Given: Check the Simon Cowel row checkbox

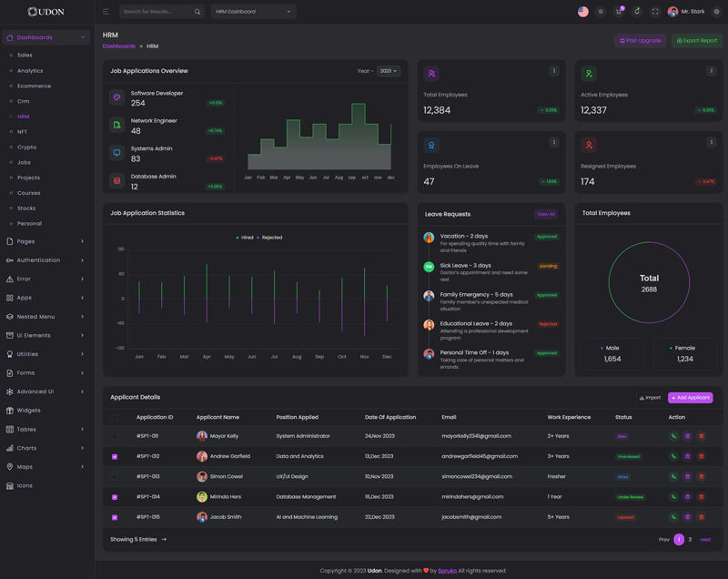Looking at the screenshot, I should tap(115, 477).
